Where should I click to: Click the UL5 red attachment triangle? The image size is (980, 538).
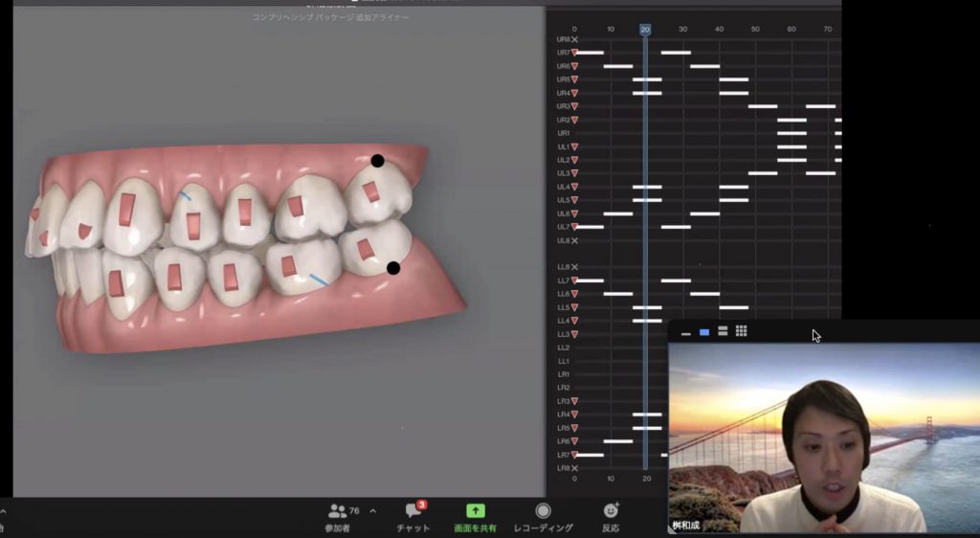[x=574, y=200]
